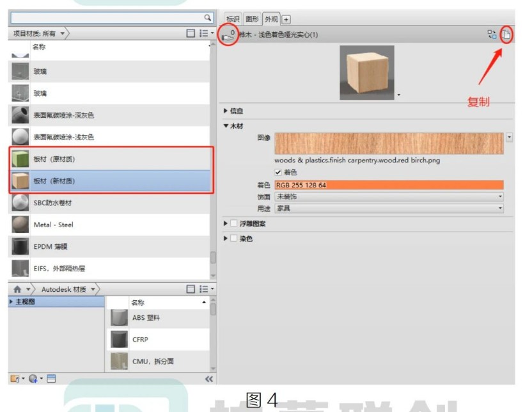Enable the 染色 checkbox
The height and width of the screenshot is (412, 532).
tap(234, 238)
